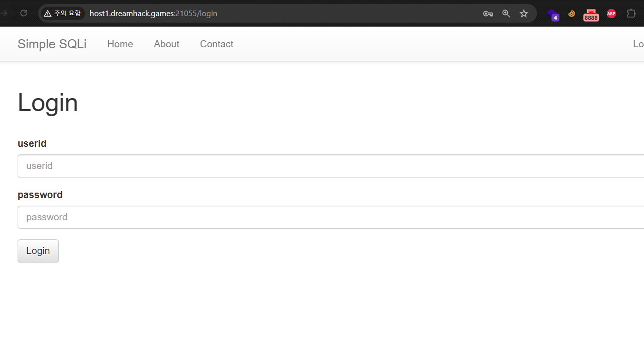Reload the page with the refresh icon

pyautogui.click(x=24, y=13)
